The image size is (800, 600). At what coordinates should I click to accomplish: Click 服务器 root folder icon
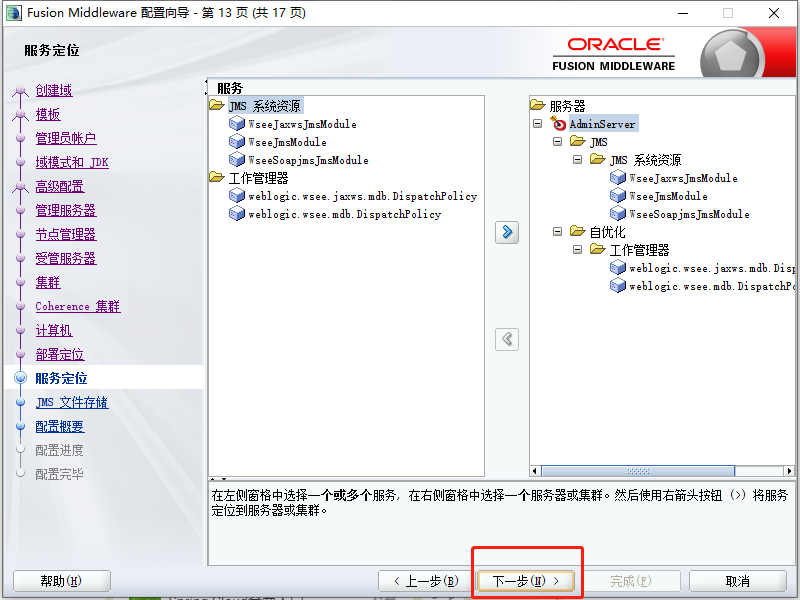tap(538, 105)
